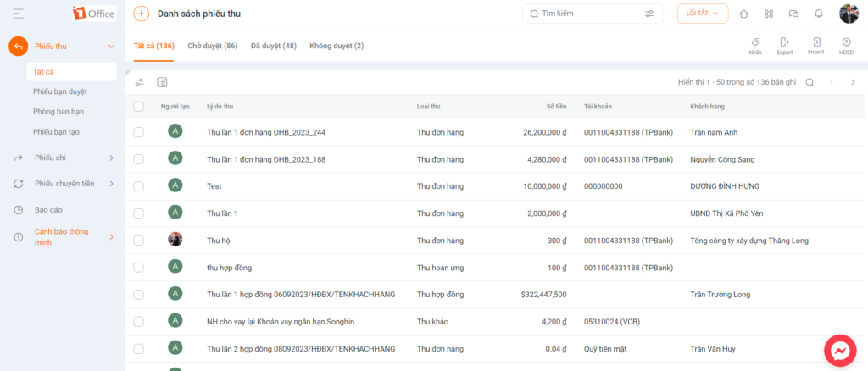Expand the Phiếu chi menu
This screenshot has width=868, height=371.
64,158
